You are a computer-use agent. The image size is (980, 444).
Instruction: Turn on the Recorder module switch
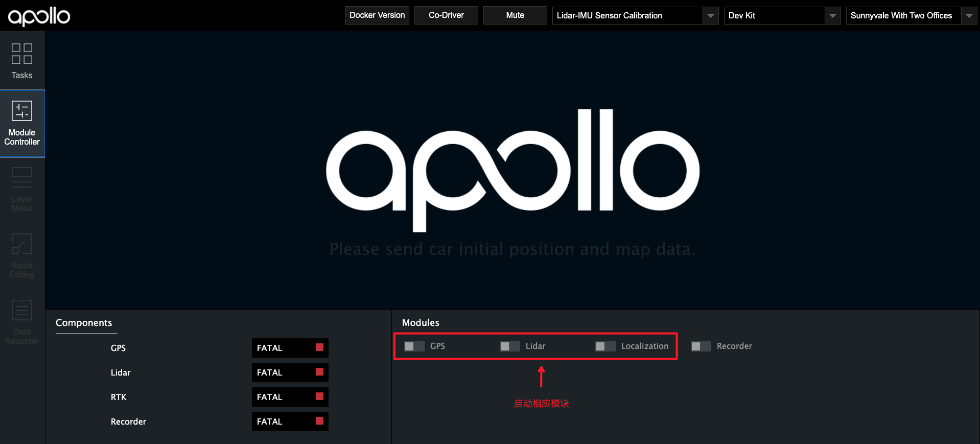(x=701, y=346)
